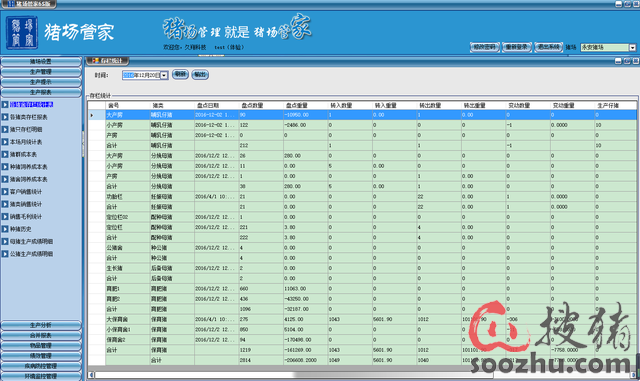Click the arrow icon beside 各猪类存栏报表

(5, 117)
